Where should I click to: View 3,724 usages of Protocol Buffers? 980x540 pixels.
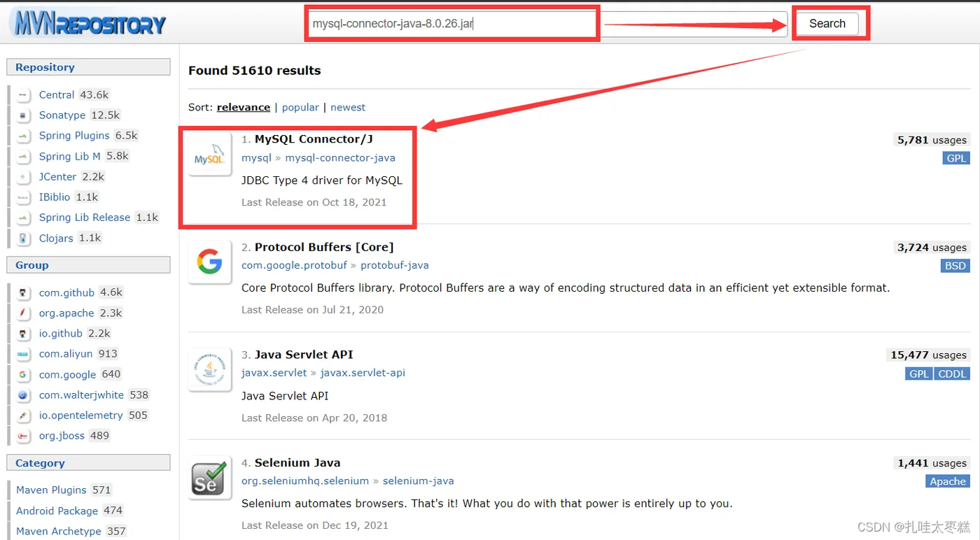[932, 248]
